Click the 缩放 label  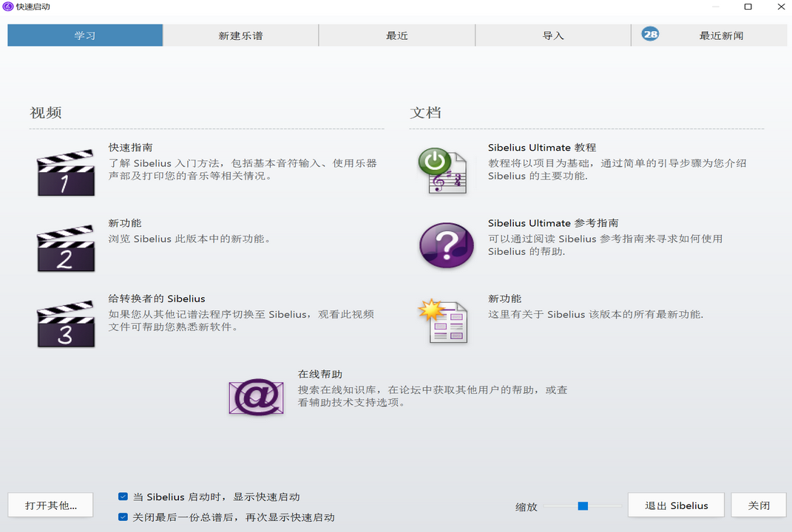527,507
